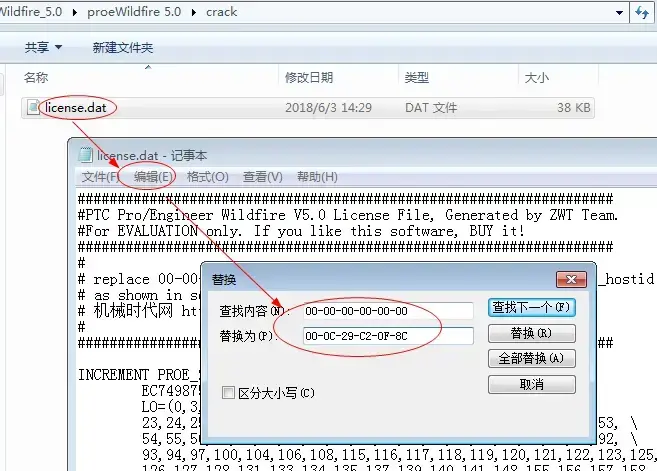Enable the 区分大小写(C) checkbox
This screenshot has height=471, width=657.
pyautogui.click(x=228, y=393)
